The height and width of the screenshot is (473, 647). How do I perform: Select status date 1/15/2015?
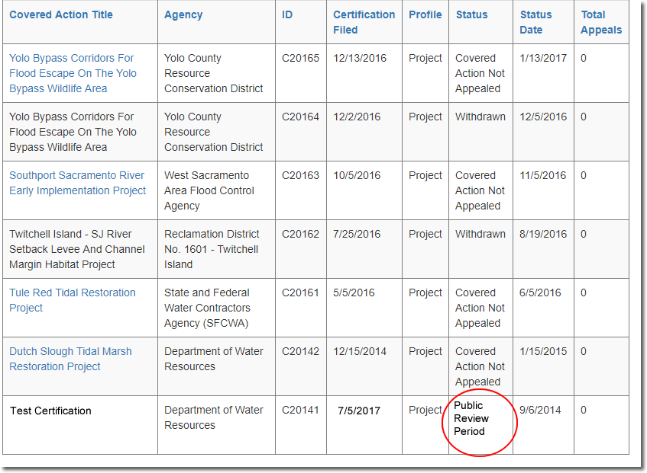(x=543, y=351)
